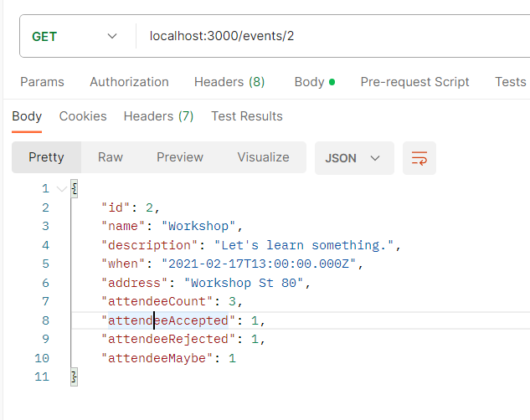Switch to Preview response view
Image resolution: width=530 pixels, height=420 pixels.
180,157
